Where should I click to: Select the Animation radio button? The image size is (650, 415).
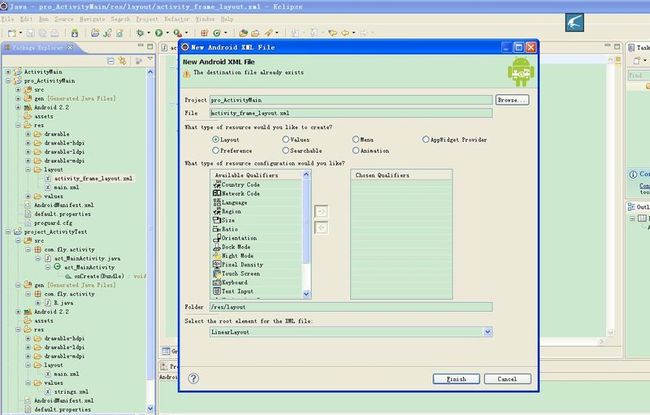pyautogui.click(x=356, y=150)
